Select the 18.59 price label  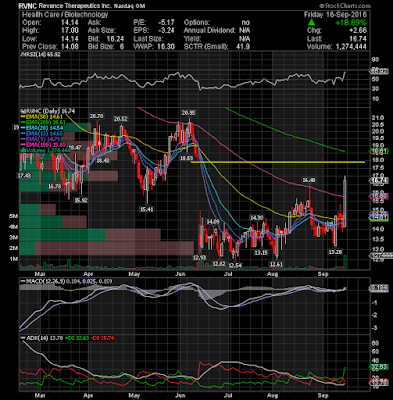click(x=187, y=158)
